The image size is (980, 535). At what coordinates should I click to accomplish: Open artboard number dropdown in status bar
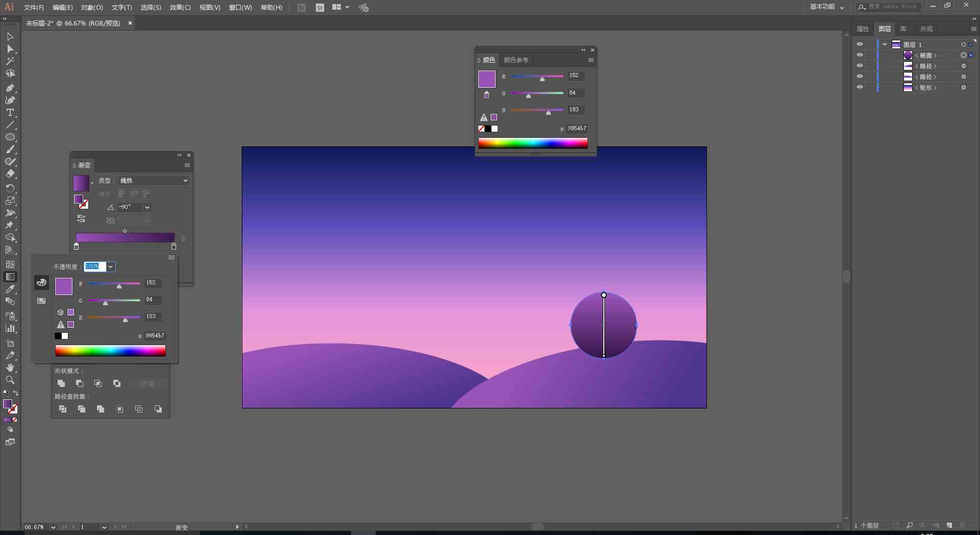click(104, 527)
